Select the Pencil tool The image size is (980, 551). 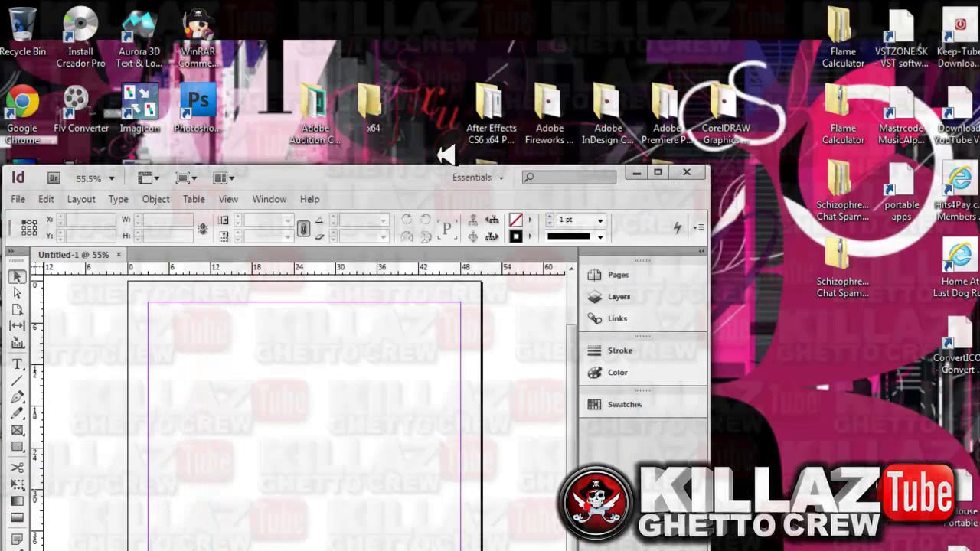coord(17,413)
